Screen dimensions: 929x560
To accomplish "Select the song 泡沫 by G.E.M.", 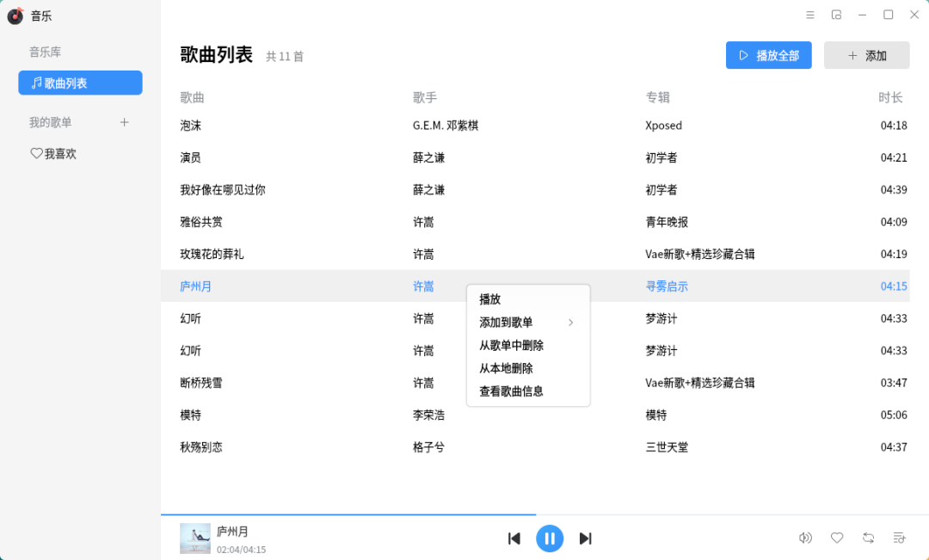I will [191, 126].
